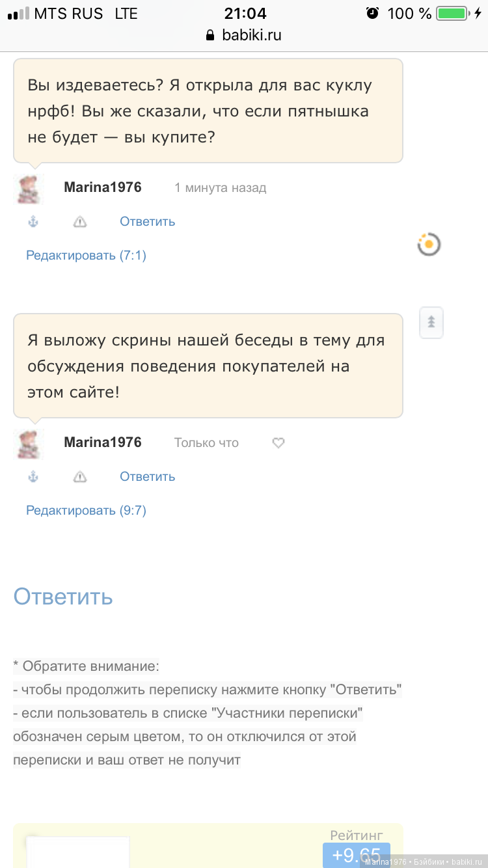Image resolution: width=488 pixels, height=868 pixels.
Task: Toggle the heart like on Marina1976's reply
Action: coord(278,442)
